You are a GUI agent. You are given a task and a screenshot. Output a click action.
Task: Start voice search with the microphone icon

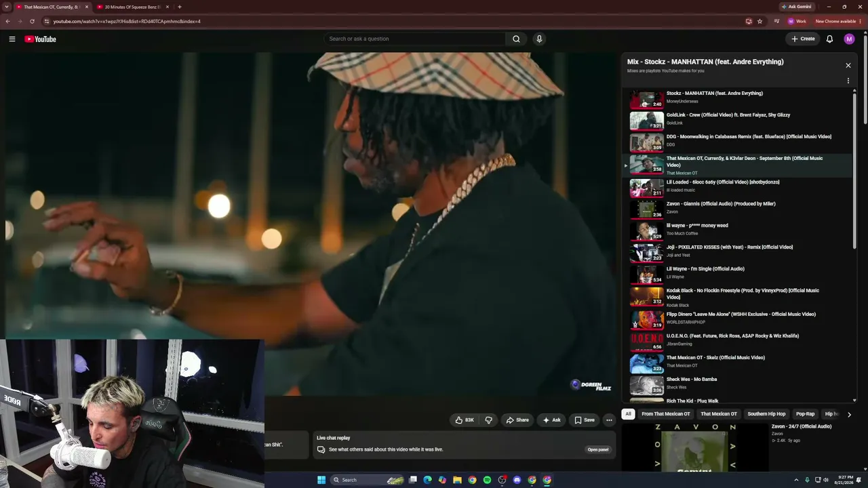click(x=539, y=39)
